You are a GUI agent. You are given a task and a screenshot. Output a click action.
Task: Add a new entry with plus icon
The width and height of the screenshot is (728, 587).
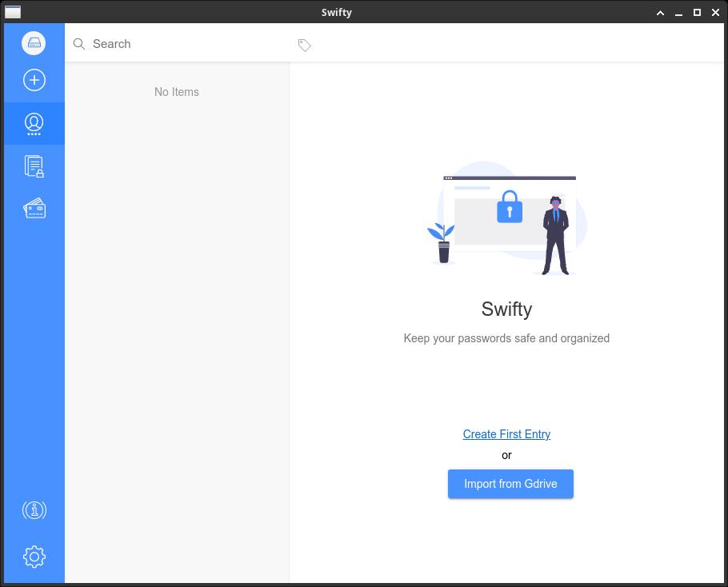(34, 80)
